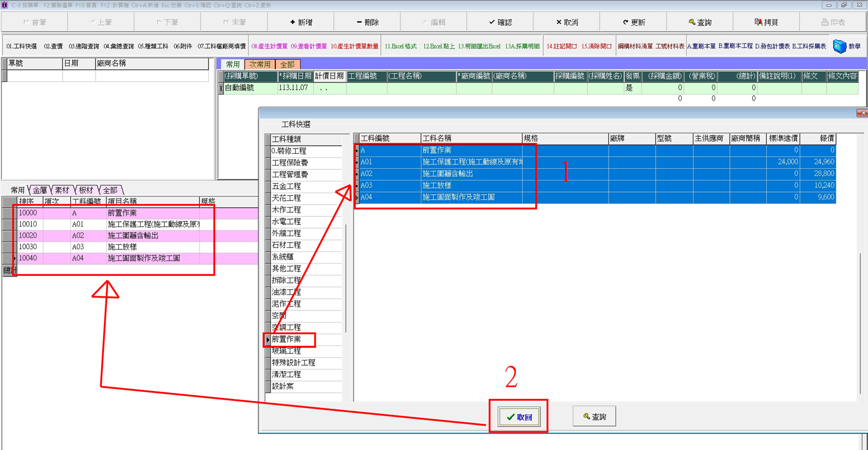Open the 金屬 tab in lower-left panel
Viewport: 868px width, 450px height.
(x=40, y=190)
